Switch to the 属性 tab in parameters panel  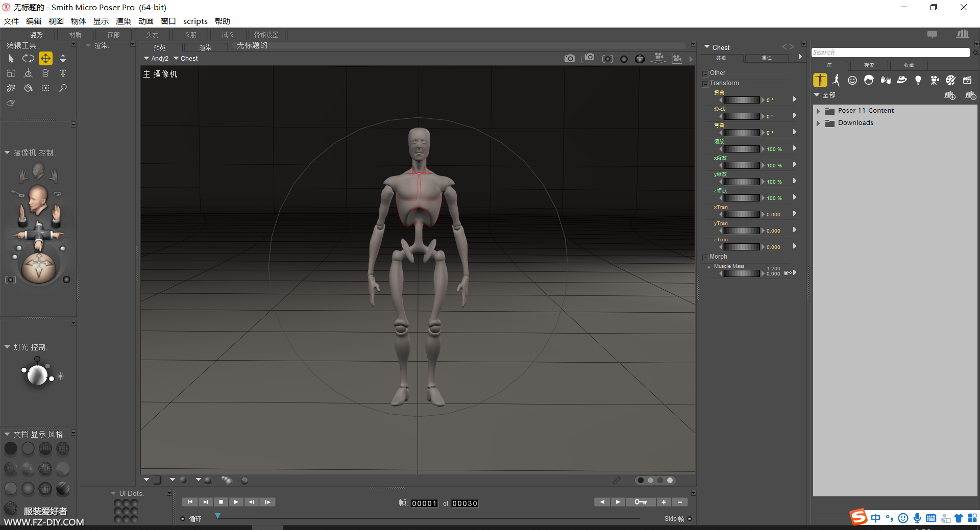(x=767, y=58)
